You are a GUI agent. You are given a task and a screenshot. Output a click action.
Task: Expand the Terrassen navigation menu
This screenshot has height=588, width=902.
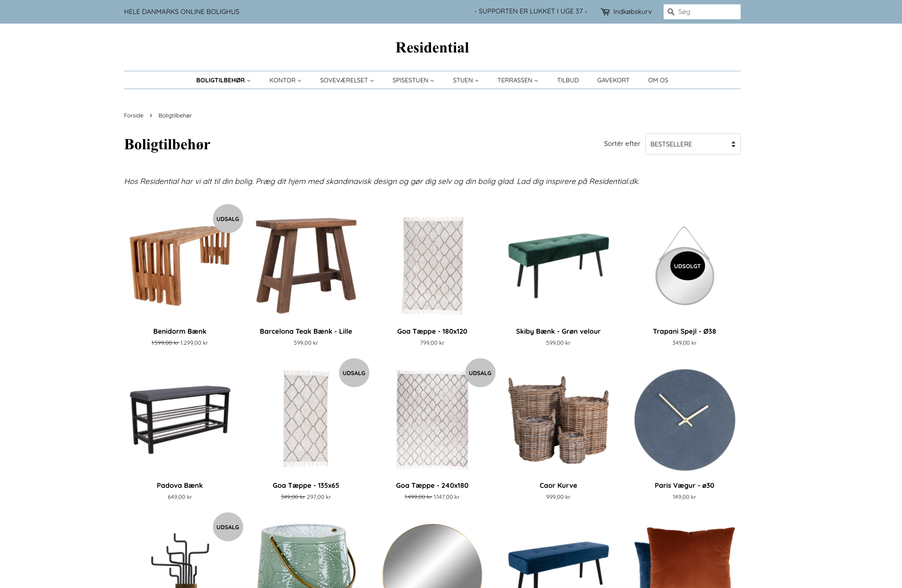(518, 80)
